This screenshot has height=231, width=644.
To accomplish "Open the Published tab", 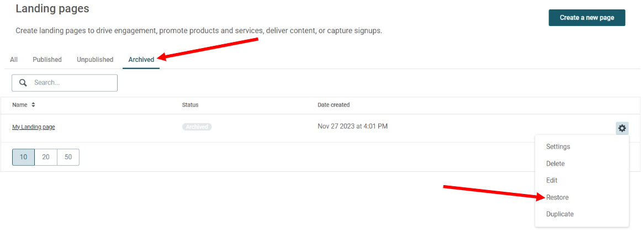I will point(47,60).
